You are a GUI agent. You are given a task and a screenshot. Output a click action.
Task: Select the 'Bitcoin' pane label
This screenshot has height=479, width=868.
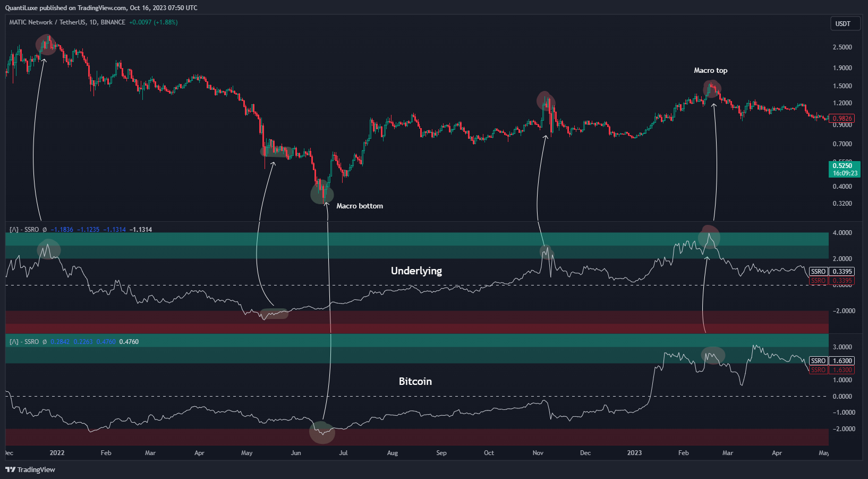[x=415, y=381]
